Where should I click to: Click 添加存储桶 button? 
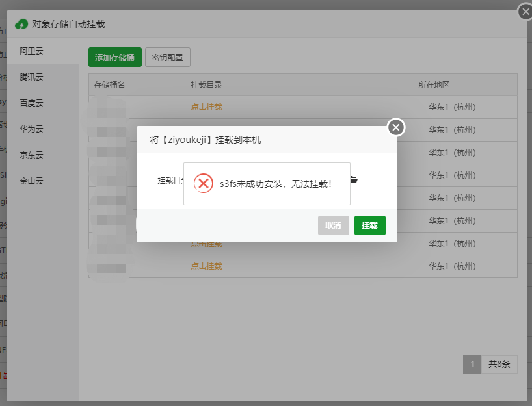click(115, 57)
